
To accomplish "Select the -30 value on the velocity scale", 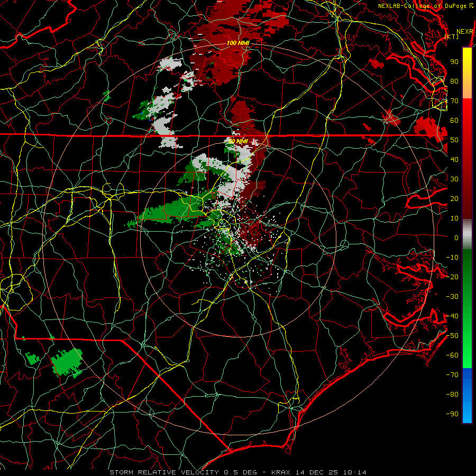I will point(452,297).
